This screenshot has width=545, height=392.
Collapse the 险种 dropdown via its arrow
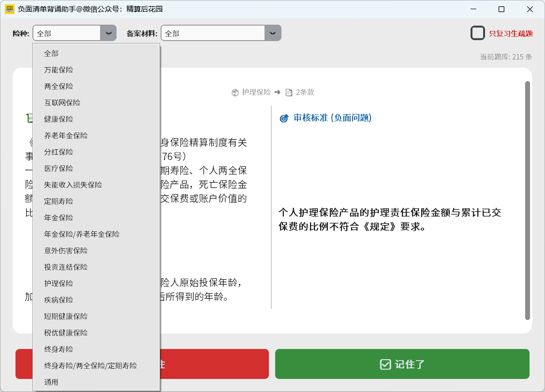pos(108,33)
